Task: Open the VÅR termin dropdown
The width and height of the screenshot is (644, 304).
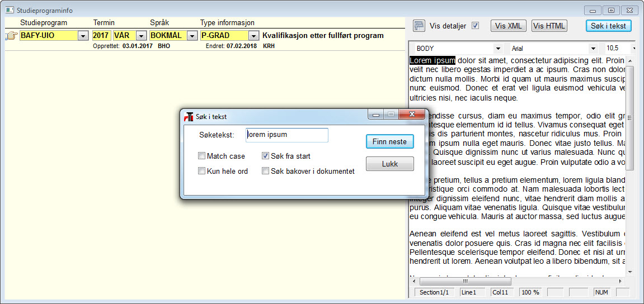Action: 142,36
